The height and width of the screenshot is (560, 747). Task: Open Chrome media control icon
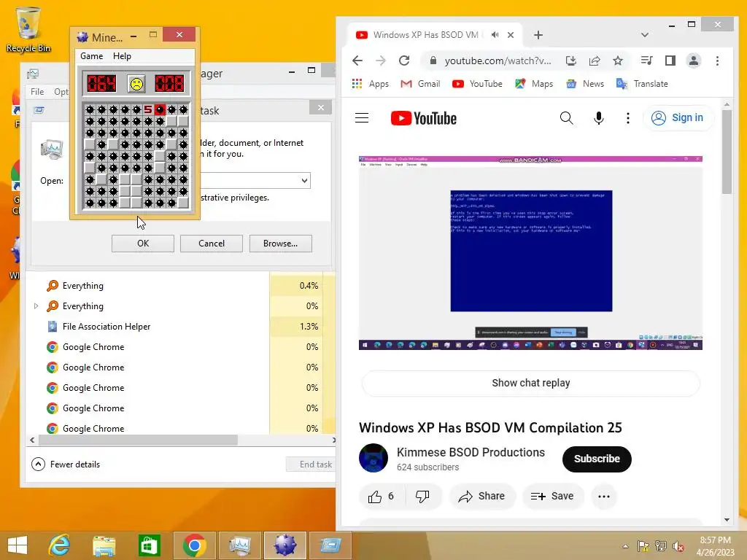click(646, 61)
